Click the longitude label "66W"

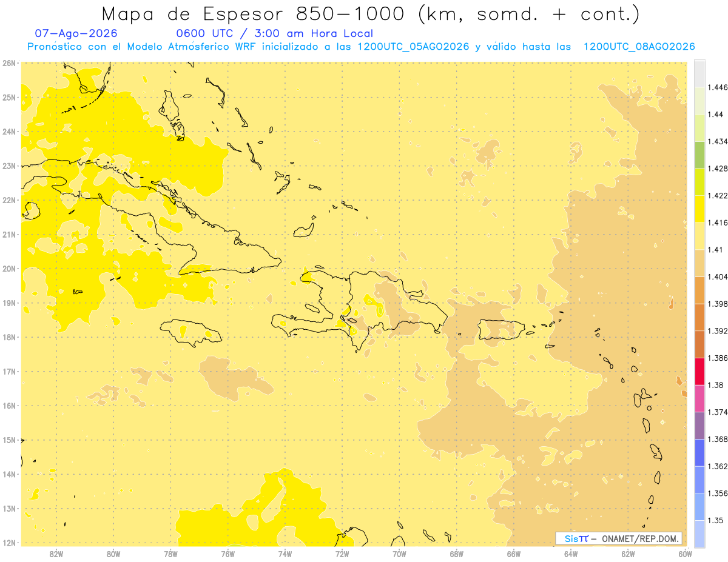click(x=514, y=554)
